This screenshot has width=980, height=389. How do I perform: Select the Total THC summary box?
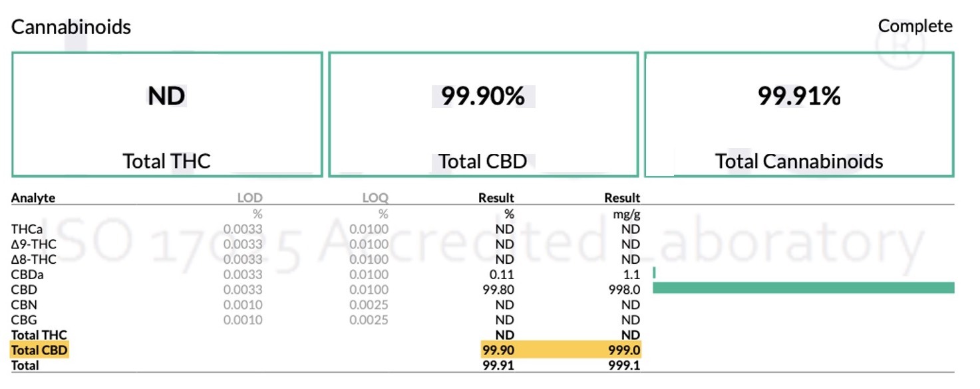[x=167, y=115]
